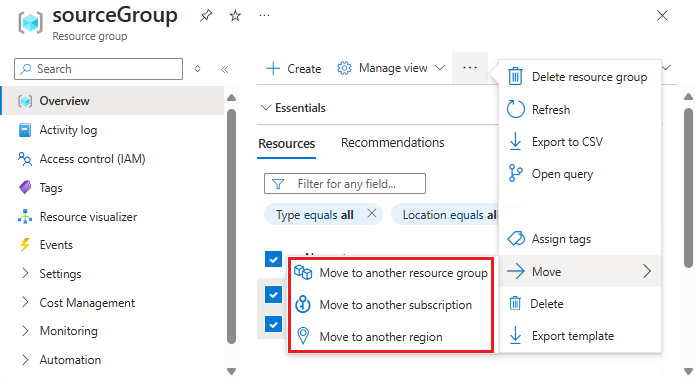Screen dimensions: 695x377
Task: Open the Manage view dropdown
Action: (390, 68)
